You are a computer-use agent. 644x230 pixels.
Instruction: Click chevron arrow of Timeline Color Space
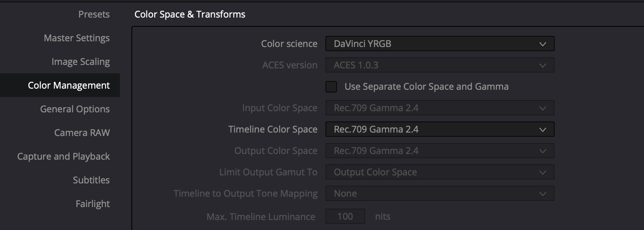(x=542, y=130)
